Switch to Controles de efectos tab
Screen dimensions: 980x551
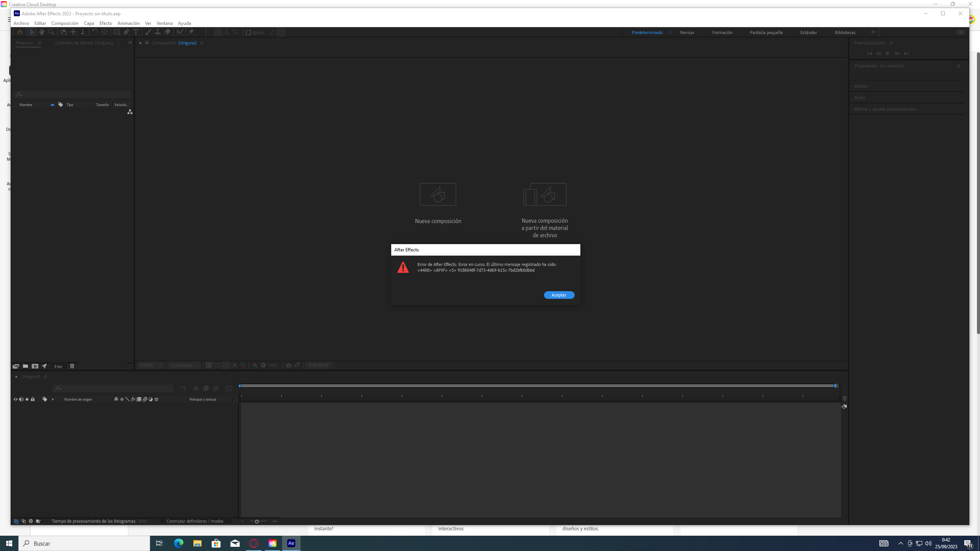pyautogui.click(x=84, y=43)
